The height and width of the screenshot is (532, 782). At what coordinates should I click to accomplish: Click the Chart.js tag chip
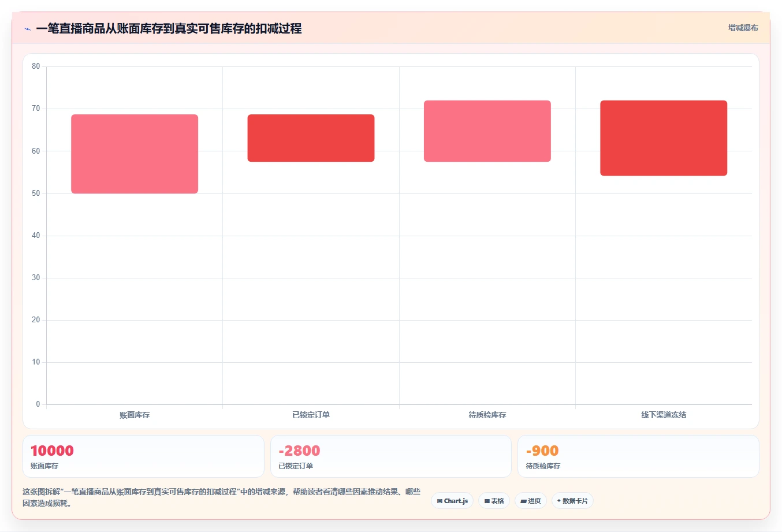[452, 501]
